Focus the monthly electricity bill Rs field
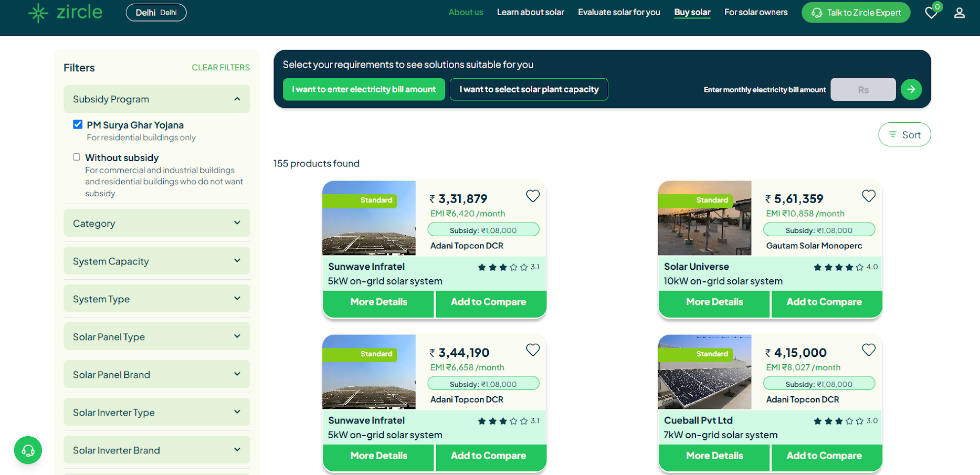Screen dimensions: 980x475 863,90
